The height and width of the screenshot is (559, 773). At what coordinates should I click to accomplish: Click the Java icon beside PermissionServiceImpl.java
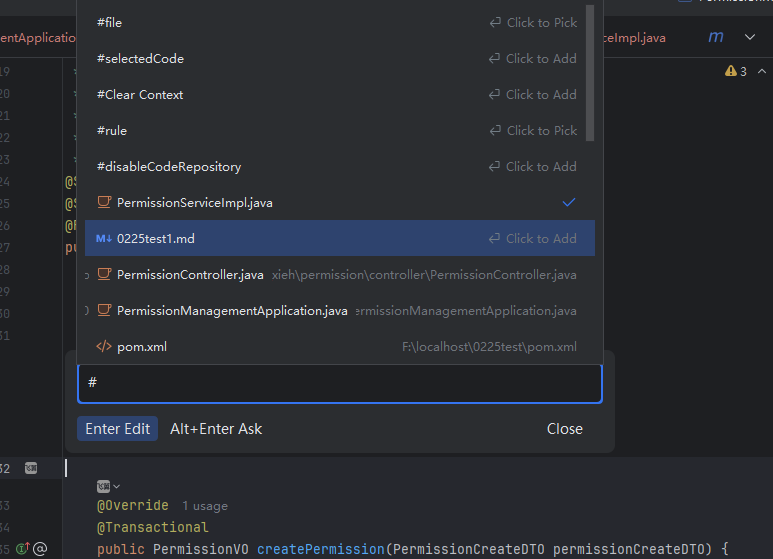[x=103, y=203]
